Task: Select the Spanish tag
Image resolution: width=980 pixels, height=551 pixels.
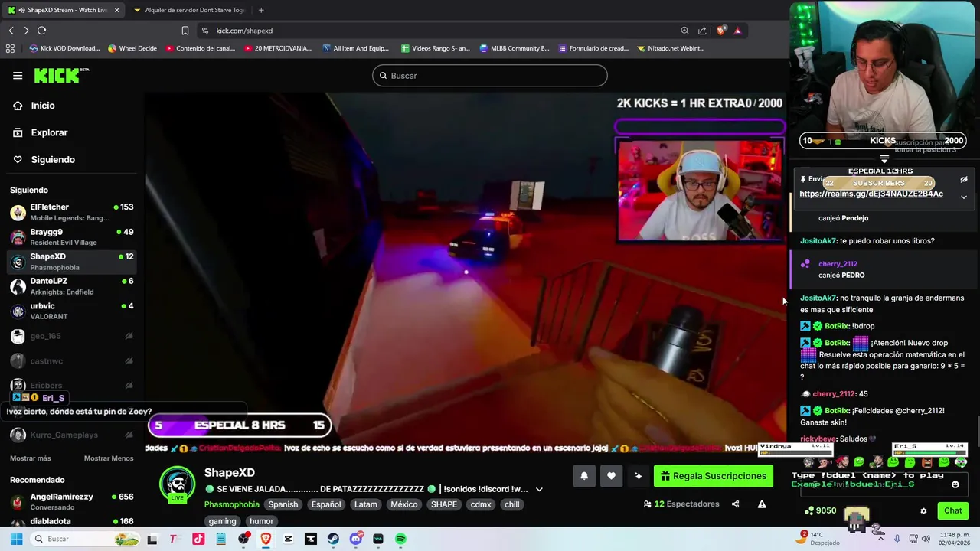Action: 283,504
